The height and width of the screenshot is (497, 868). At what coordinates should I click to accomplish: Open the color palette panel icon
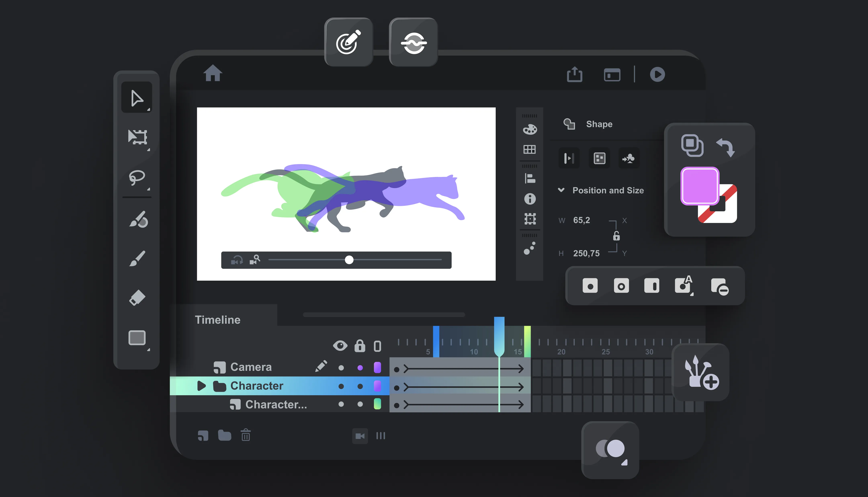(530, 129)
